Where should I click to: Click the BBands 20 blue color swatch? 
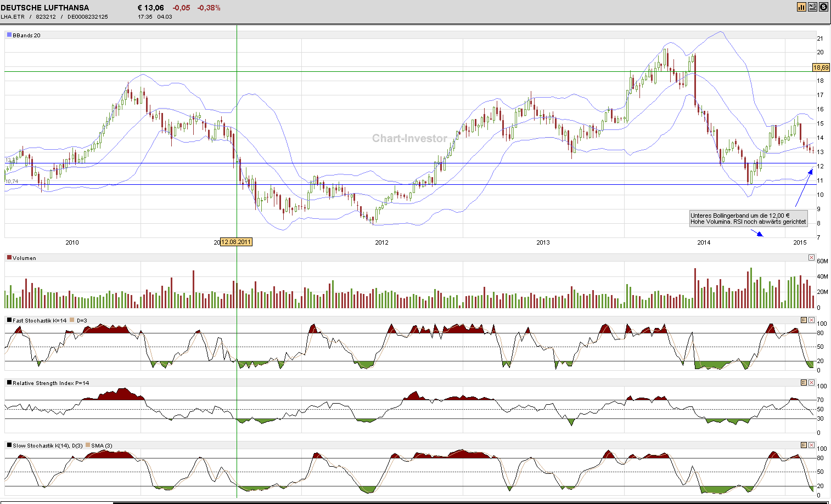pos(9,35)
